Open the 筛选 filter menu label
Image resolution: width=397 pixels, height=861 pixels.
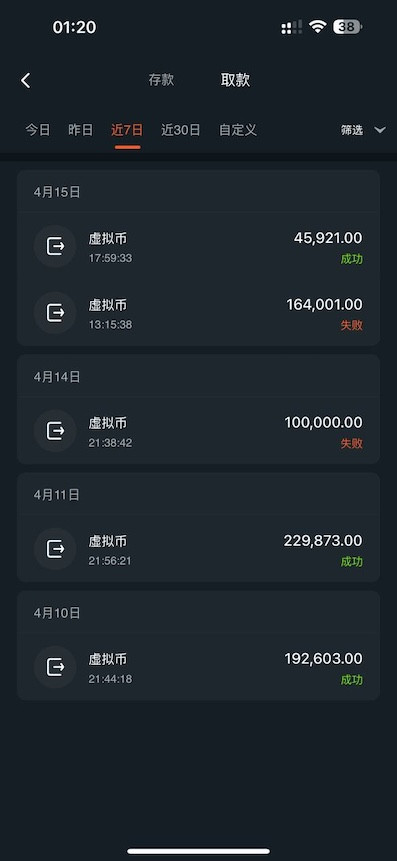[352, 130]
